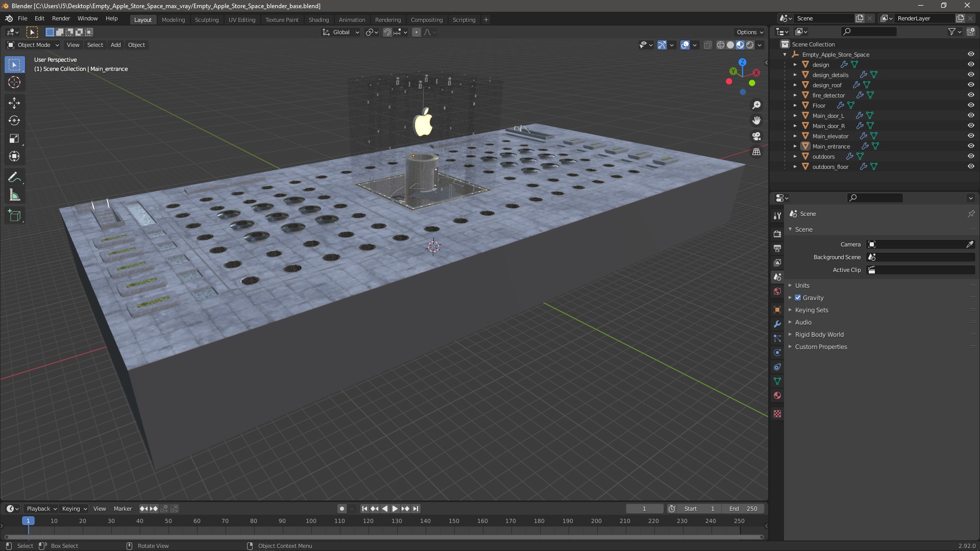Open the File menu
980x551 pixels.
click(x=22, y=18)
